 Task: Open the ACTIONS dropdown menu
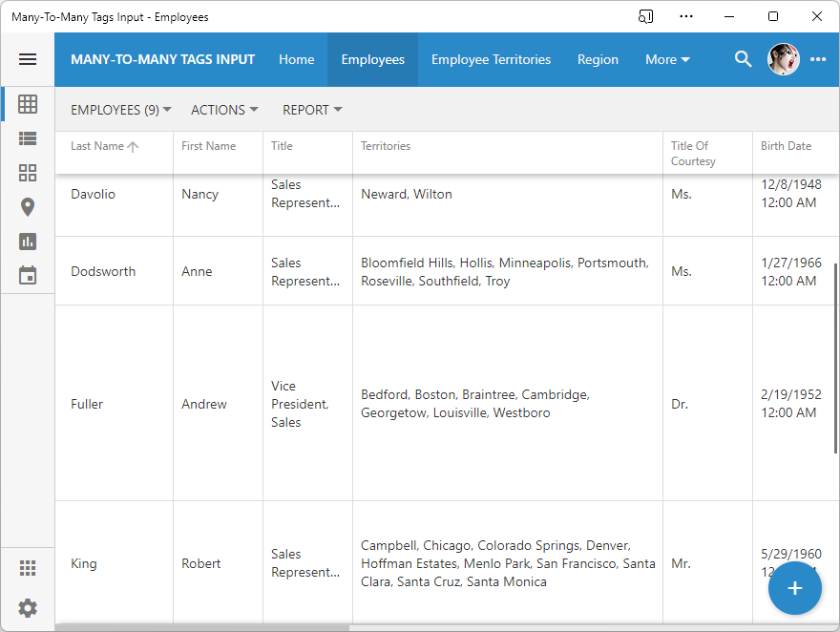pyautogui.click(x=224, y=110)
